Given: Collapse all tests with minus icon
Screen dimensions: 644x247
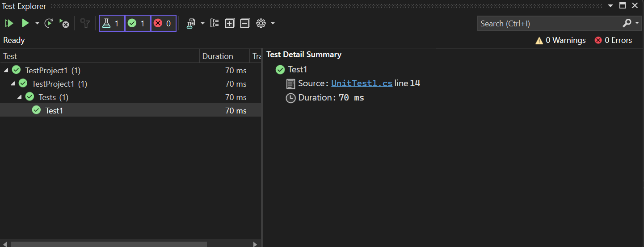Looking at the screenshot, I should pyautogui.click(x=245, y=23).
